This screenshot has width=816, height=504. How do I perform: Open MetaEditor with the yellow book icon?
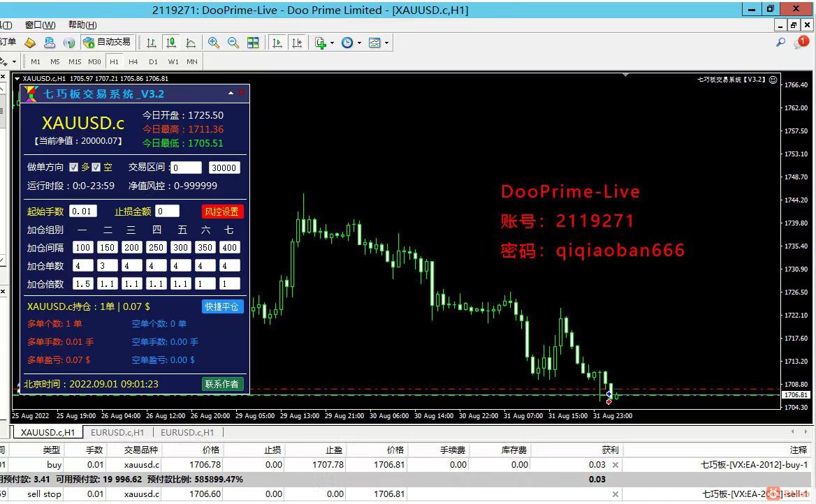click(30, 43)
